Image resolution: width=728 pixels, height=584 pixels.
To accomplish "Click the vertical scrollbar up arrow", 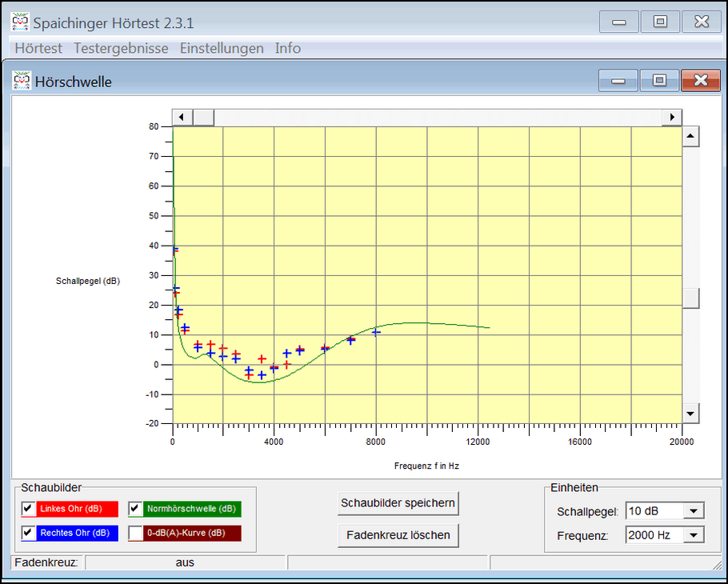I will tap(690, 137).
